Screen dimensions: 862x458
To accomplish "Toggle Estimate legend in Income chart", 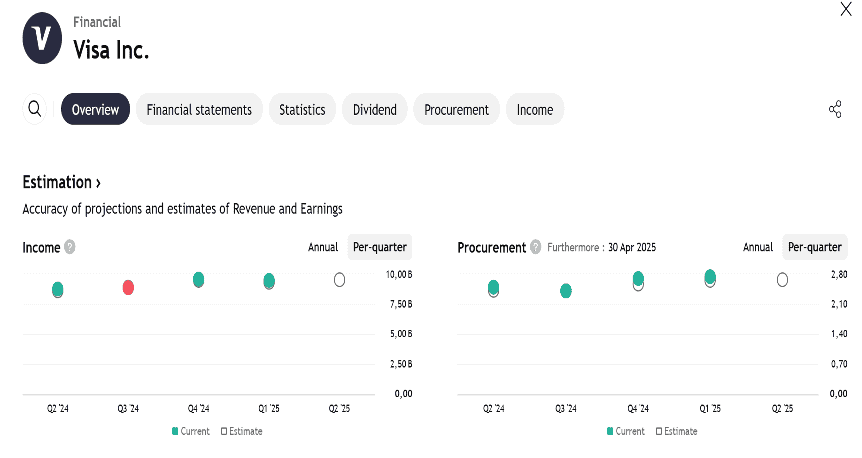I will pos(241,431).
